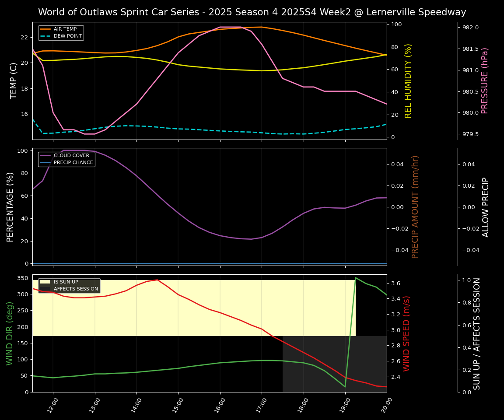Image resolution: width=504 pixels, height=420 pixels.
Task: Click the IS SUN UP legend swatch
Action: (x=45, y=282)
